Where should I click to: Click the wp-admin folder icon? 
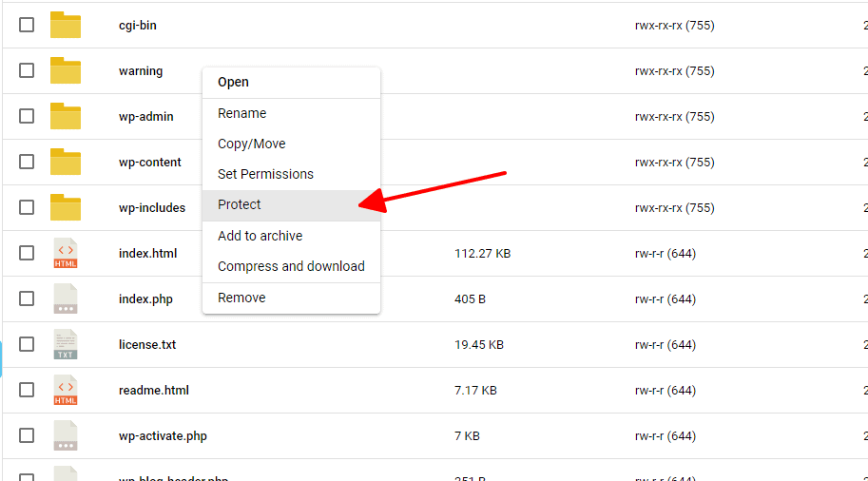66,117
